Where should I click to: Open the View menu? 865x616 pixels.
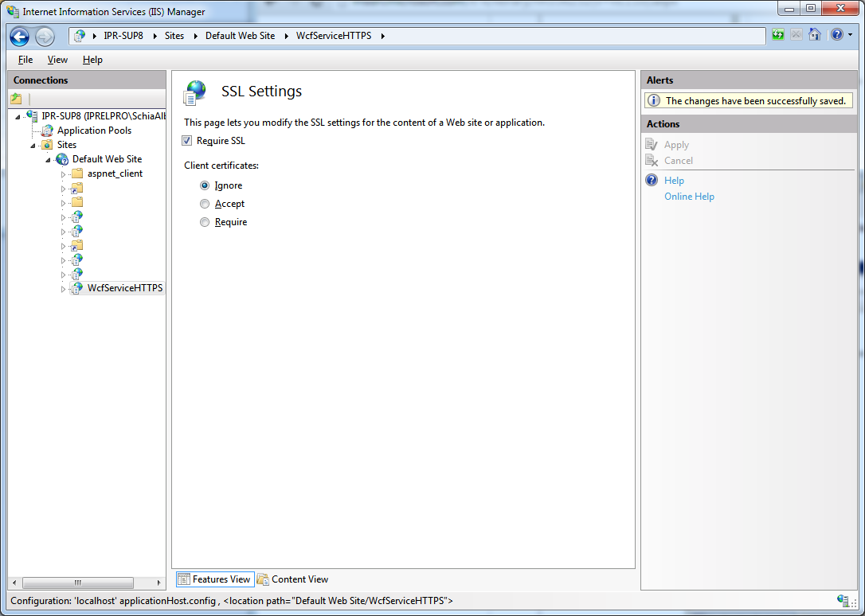click(57, 60)
